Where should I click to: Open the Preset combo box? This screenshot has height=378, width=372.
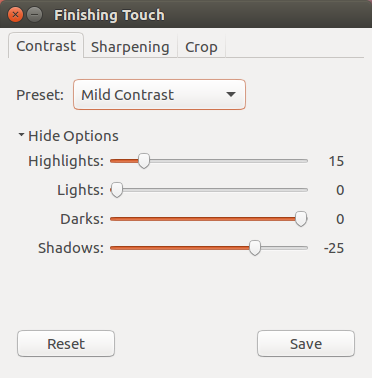point(159,95)
